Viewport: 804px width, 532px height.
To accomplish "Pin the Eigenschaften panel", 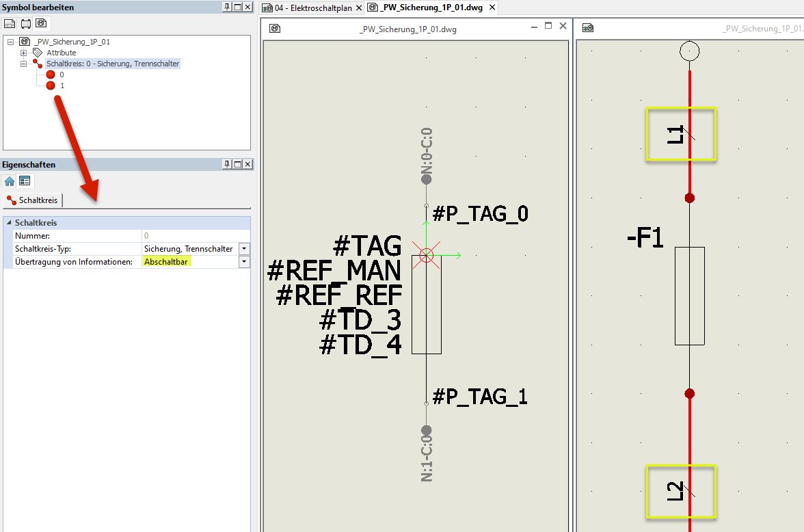I will coord(226,164).
